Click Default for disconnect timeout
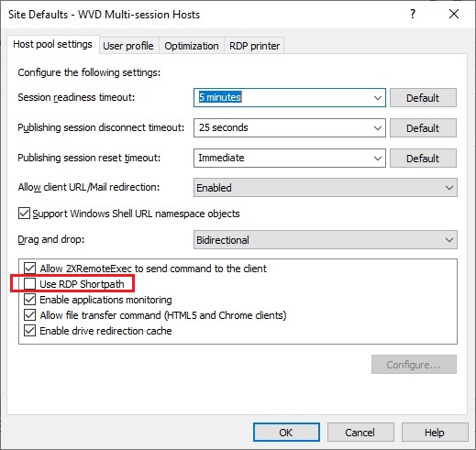Screen dimensions: 476x450 pos(423,127)
